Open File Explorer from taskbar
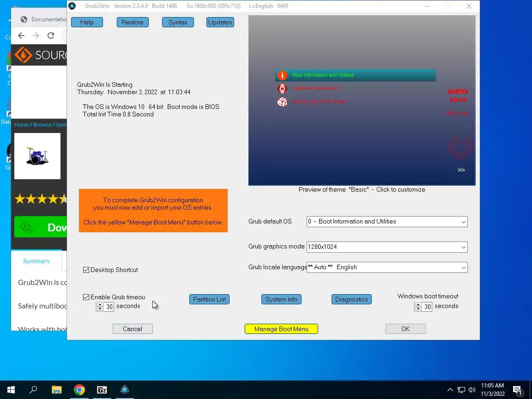Image resolution: width=532 pixels, height=399 pixels. [x=57, y=390]
